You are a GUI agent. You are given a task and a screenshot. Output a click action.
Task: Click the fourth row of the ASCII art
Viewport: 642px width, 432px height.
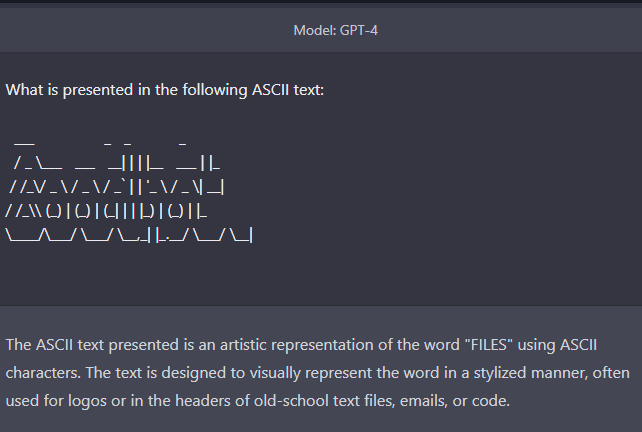click(106, 211)
